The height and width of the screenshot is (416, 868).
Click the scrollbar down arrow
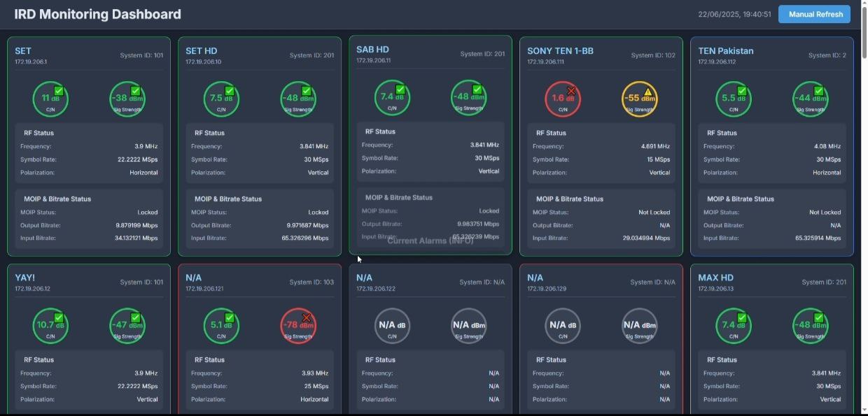864,410
